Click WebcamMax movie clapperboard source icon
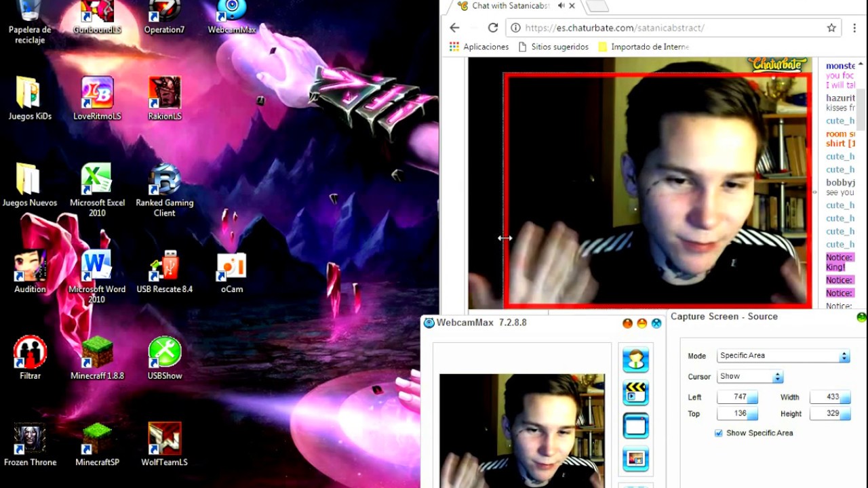 click(636, 392)
